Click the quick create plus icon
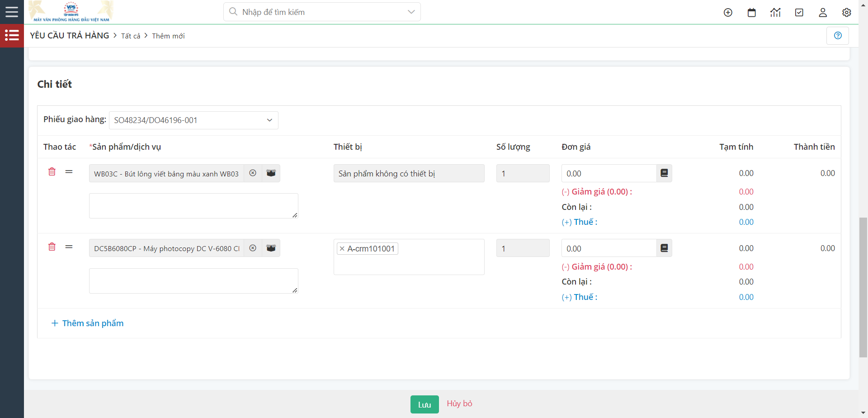The height and width of the screenshot is (418, 868). [728, 13]
